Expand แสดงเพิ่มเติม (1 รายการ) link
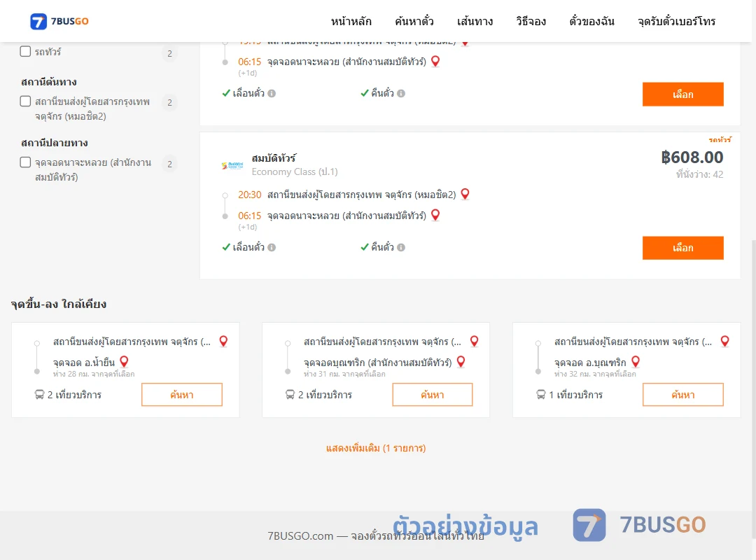Screen dimensions: 756x560 376,448
